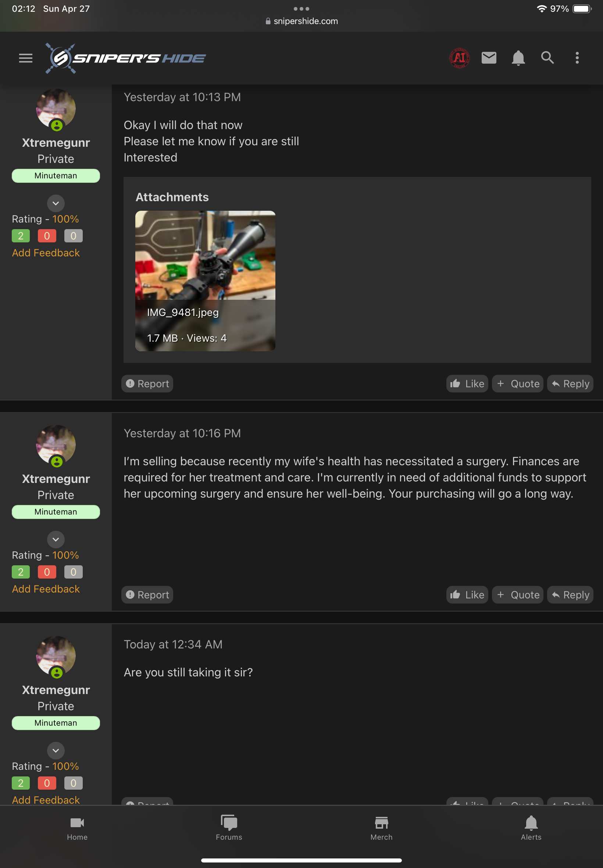Expand user details chevron on the first post
The height and width of the screenshot is (868, 603).
coord(56,203)
